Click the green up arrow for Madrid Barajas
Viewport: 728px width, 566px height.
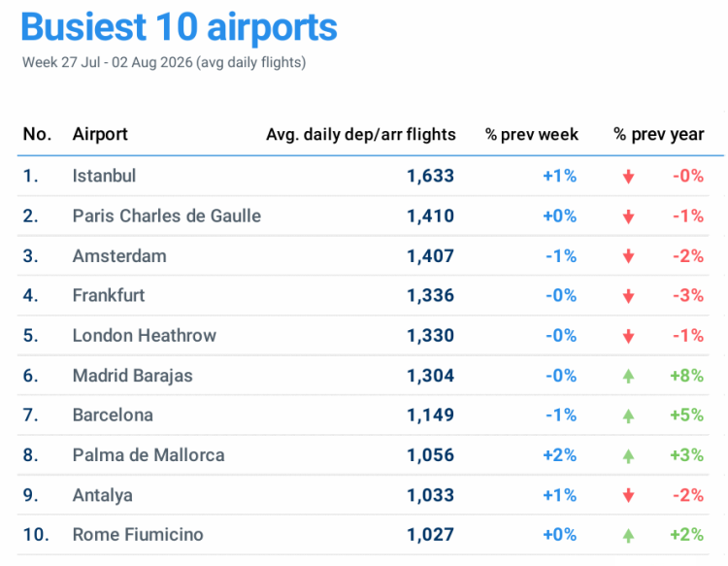click(628, 376)
